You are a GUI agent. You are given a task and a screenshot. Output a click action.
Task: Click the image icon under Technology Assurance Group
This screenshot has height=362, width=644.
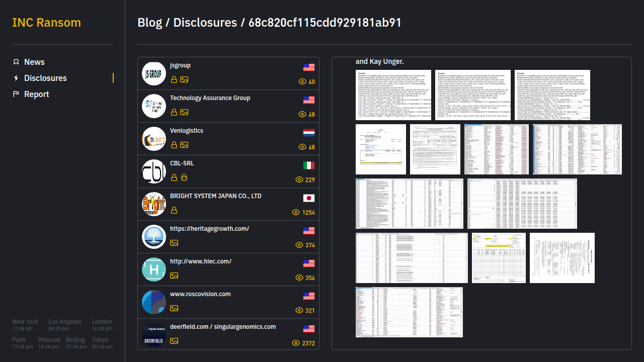(184, 112)
